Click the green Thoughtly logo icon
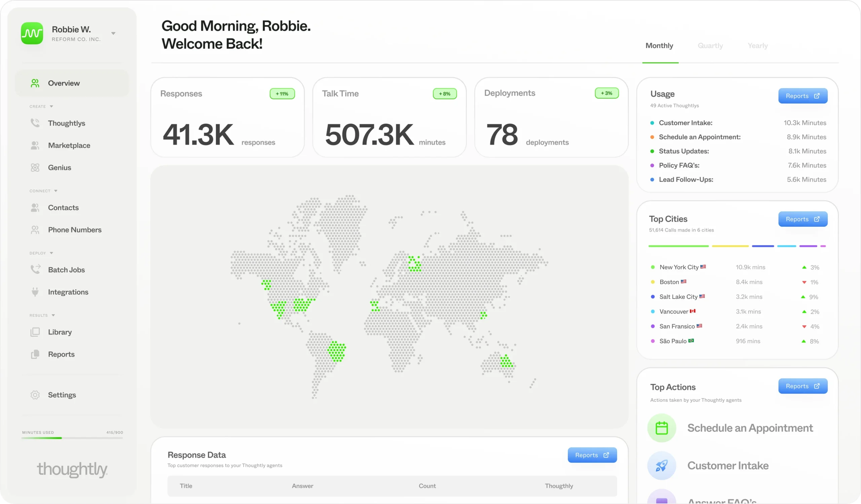Image resolution: width=861 pixels, height=504 pixels. pyautogui.click(x=32, y=33)
